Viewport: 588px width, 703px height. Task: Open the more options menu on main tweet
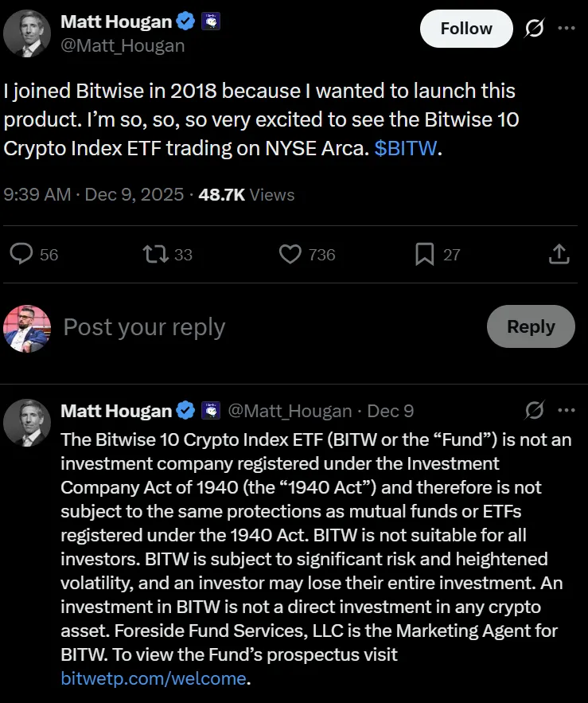tap(566, 29)
